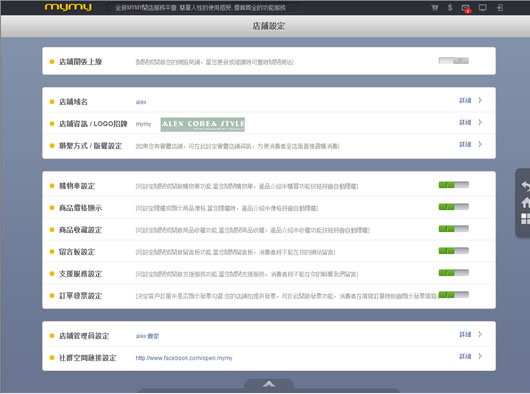Image resolution: width=530 pixels, height=394 pixels.
Task: Toggle the 店鋪開張上線 switch
Action: click(454, 61)
